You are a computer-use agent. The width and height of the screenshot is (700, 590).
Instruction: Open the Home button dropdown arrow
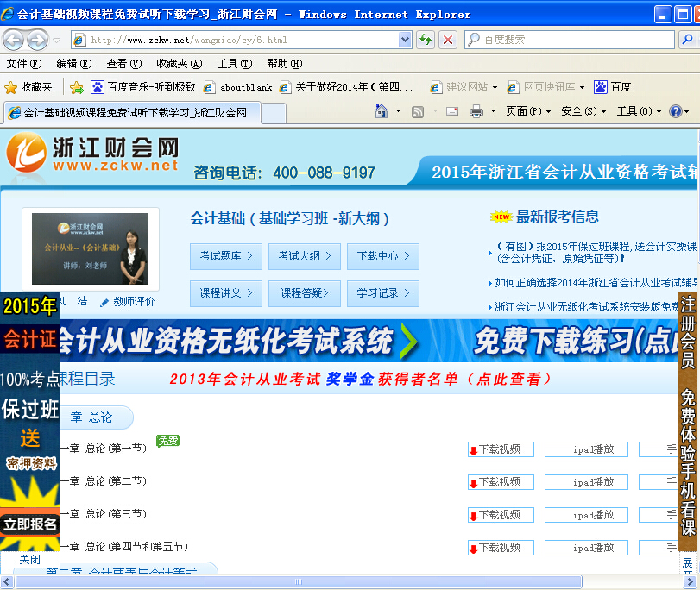[398, 111]
